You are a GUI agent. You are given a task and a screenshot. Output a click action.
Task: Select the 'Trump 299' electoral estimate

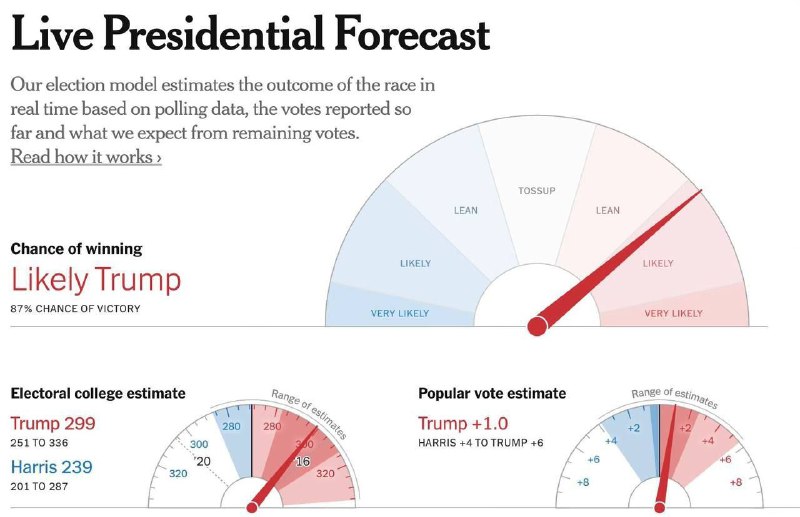[x=53, y=423]
